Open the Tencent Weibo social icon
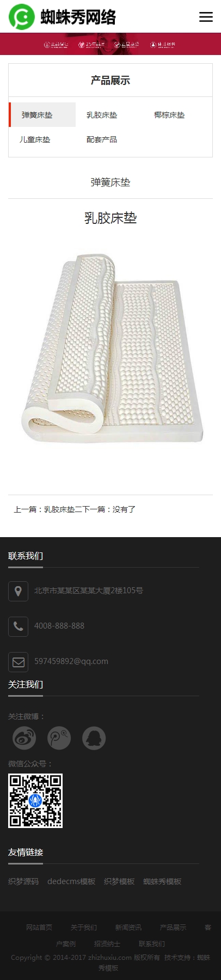Image resolution: width=221 pixels, height=980 pixels. pyautogui.click(x=59, y=738)
